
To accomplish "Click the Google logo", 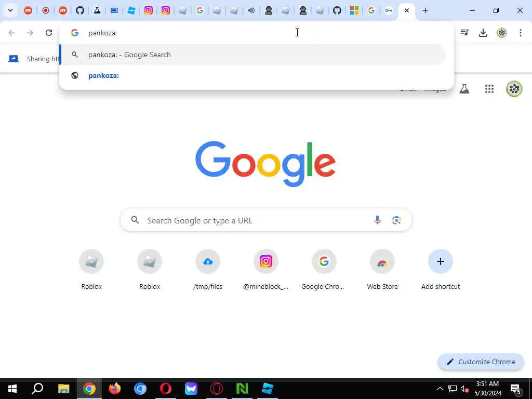I will tap(265, 164).
